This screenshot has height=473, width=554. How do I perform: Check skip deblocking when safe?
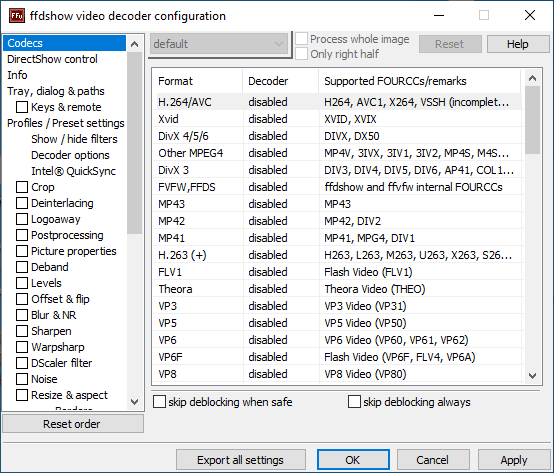(x=159, y=402)
